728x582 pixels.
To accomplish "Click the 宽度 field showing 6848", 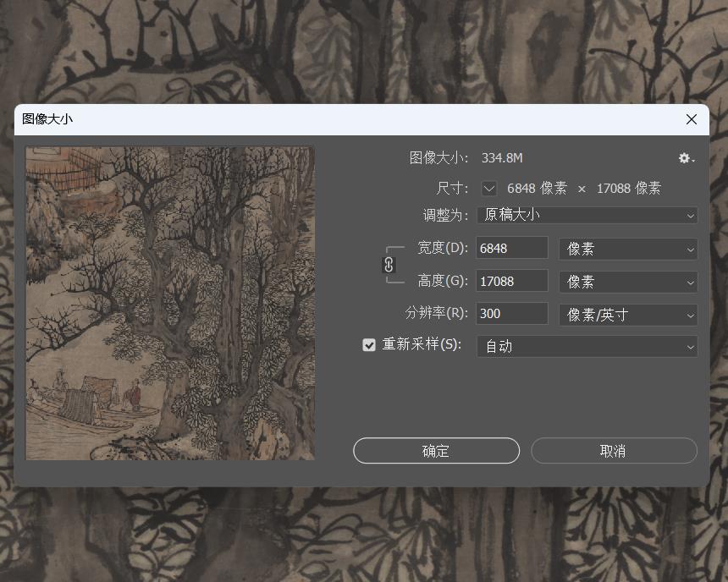I will 511,249.
